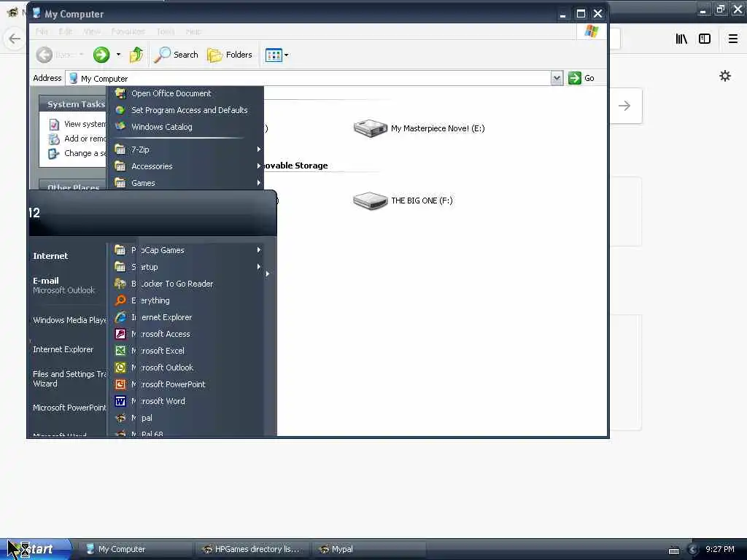Click the My Computer address field
The width and height of the screenshot is (747, 560).
coord(309,79)
